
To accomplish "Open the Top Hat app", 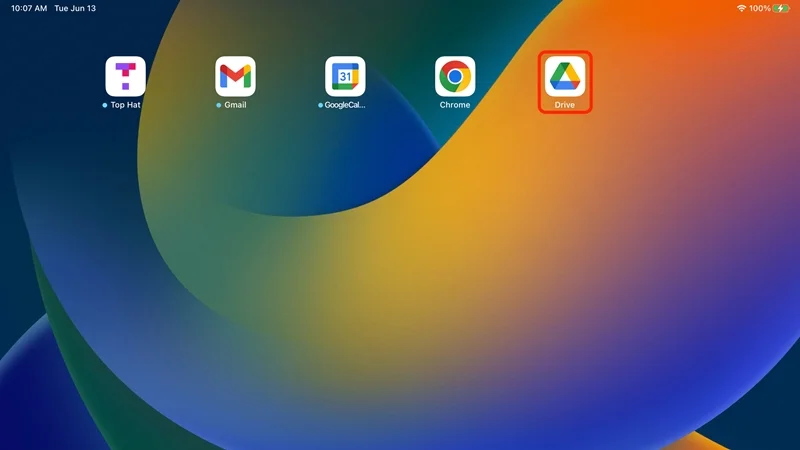I will pos(126,77).
